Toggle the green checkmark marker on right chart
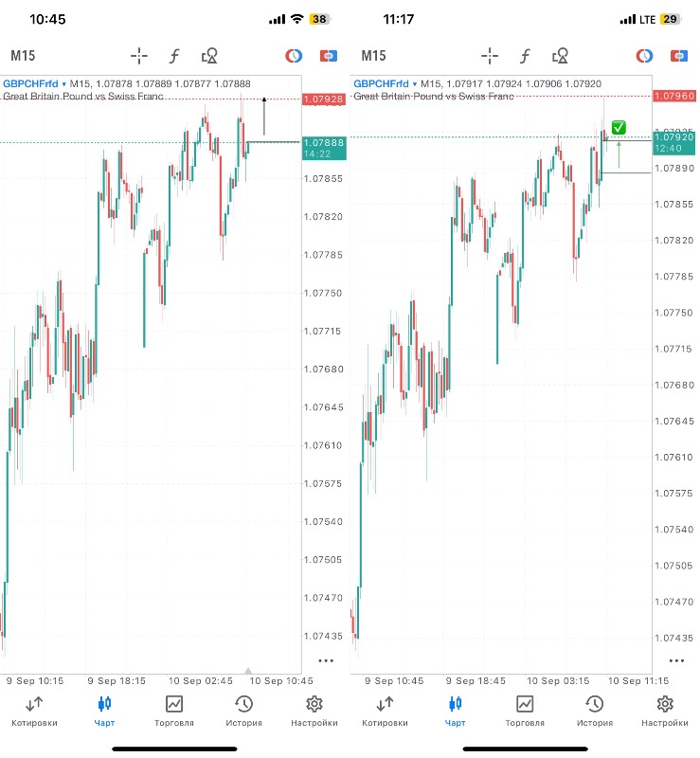Image resolution: width=700 pixels, height=758 pixels. 619,127
